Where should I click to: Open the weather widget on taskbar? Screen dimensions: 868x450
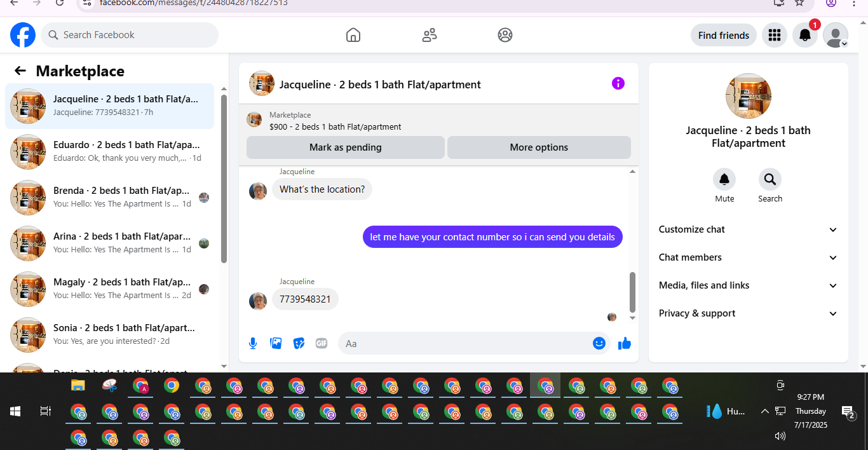point(726,411)
